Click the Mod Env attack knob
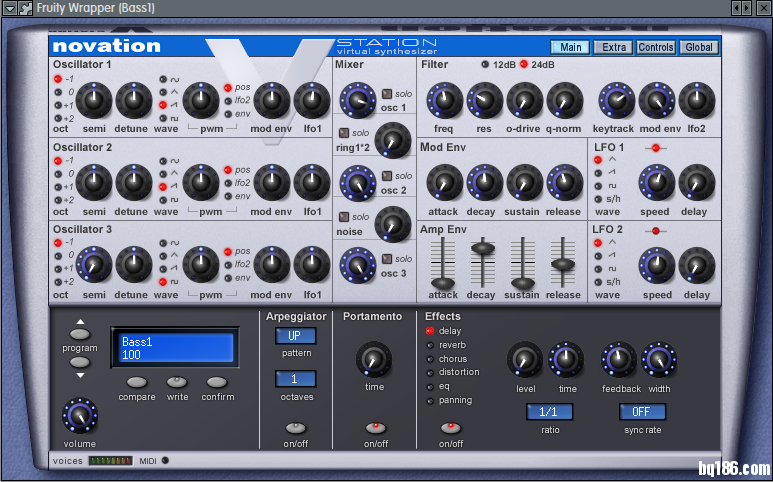This screenshot has height=482, width=773. point(443,182)
